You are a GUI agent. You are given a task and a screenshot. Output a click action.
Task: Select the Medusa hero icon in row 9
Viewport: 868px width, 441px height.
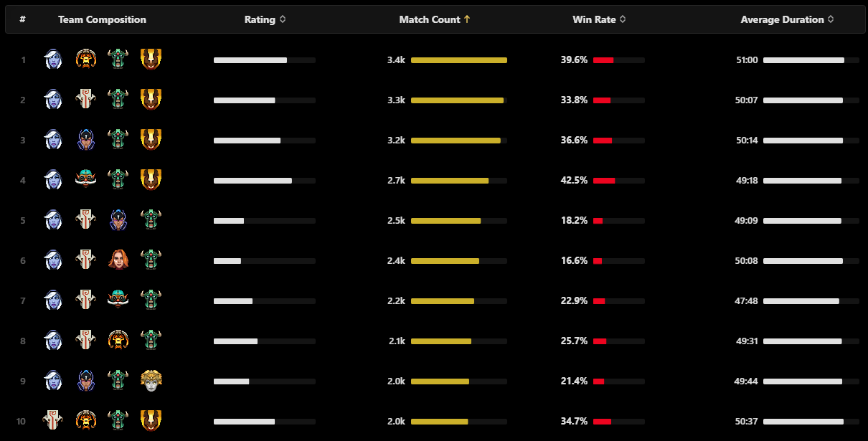(150, 381)
